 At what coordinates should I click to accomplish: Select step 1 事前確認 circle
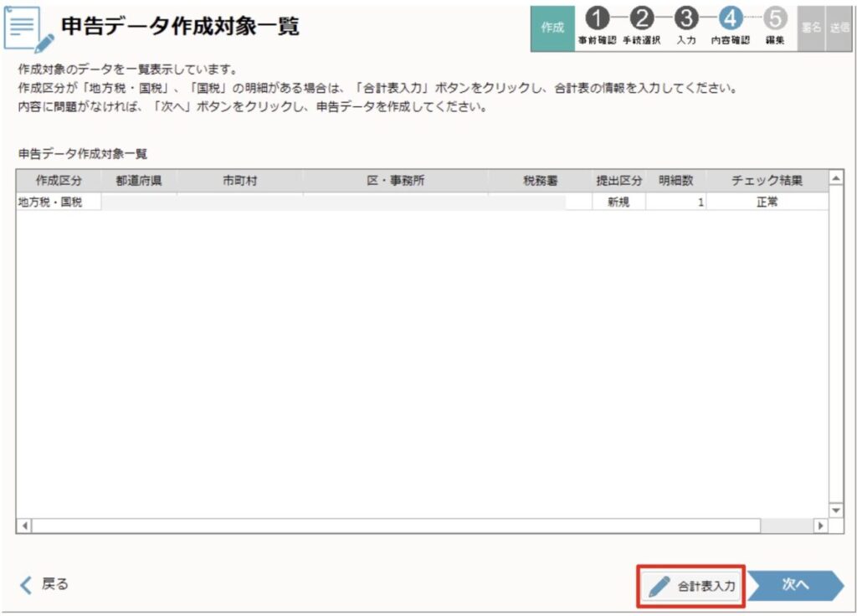(596, 18)
